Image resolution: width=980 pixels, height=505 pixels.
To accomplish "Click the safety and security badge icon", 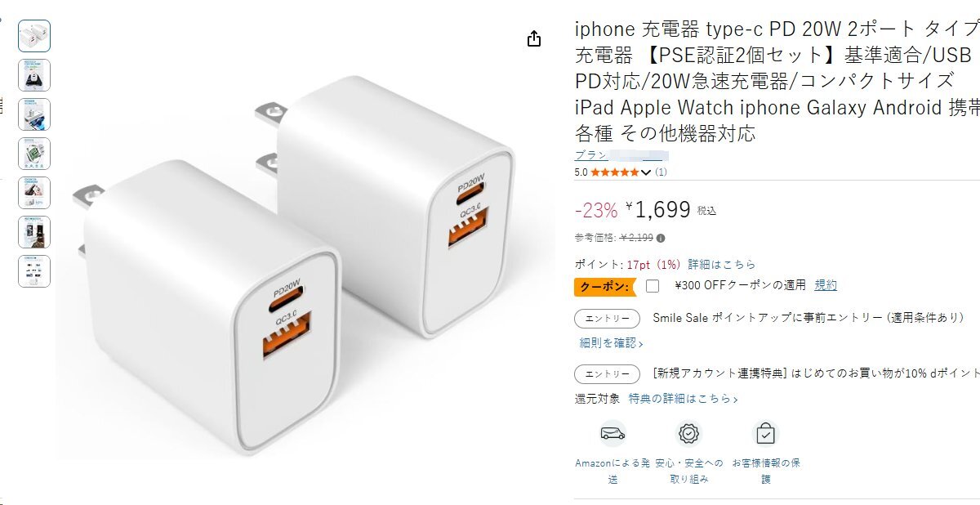I will tap(689, 433).
